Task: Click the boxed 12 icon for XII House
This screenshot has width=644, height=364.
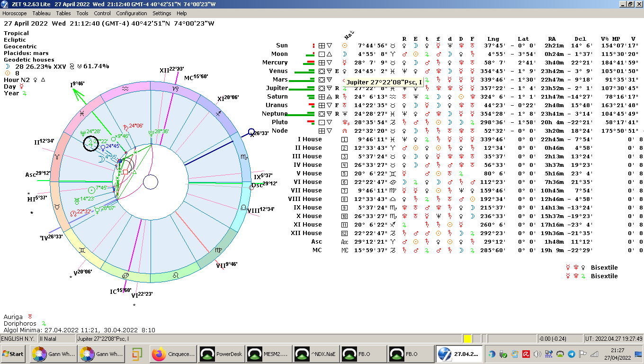Action: click(345, 233)
